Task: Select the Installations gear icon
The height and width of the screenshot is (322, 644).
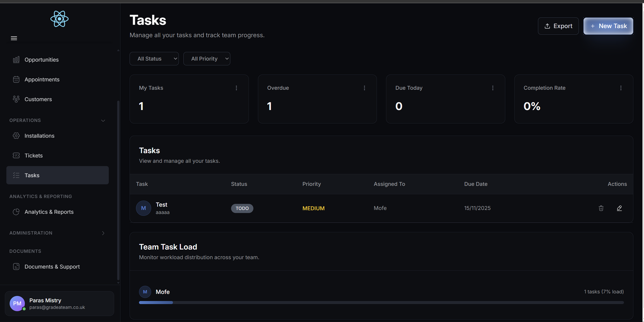Action: 17,136
